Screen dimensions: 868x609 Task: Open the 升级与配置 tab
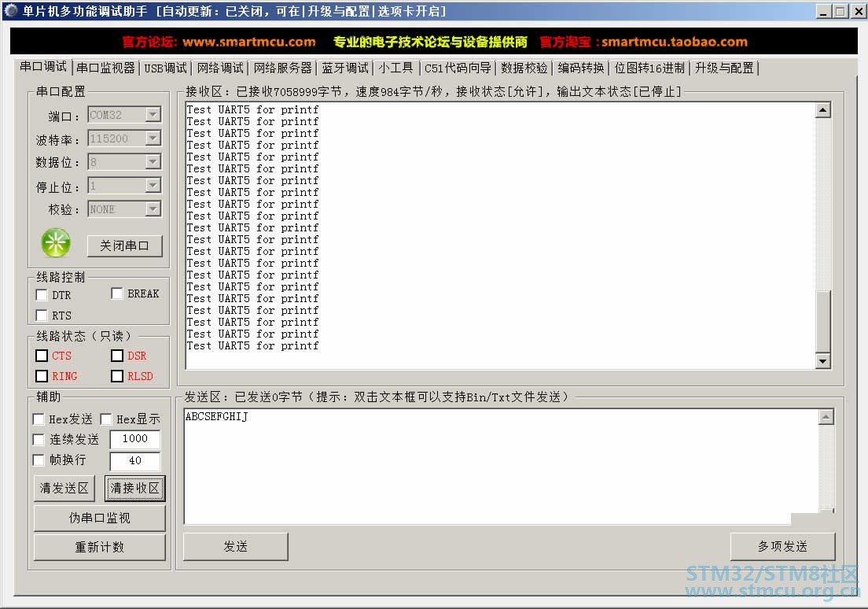(x=725, y=68)
